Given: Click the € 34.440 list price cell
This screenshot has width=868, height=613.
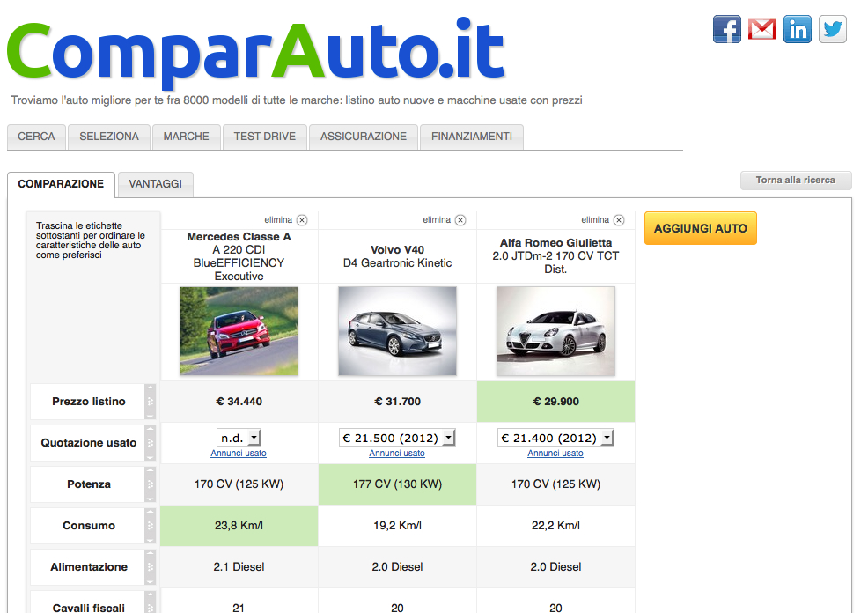Looking at the screenshot, I should click(239, 402).
